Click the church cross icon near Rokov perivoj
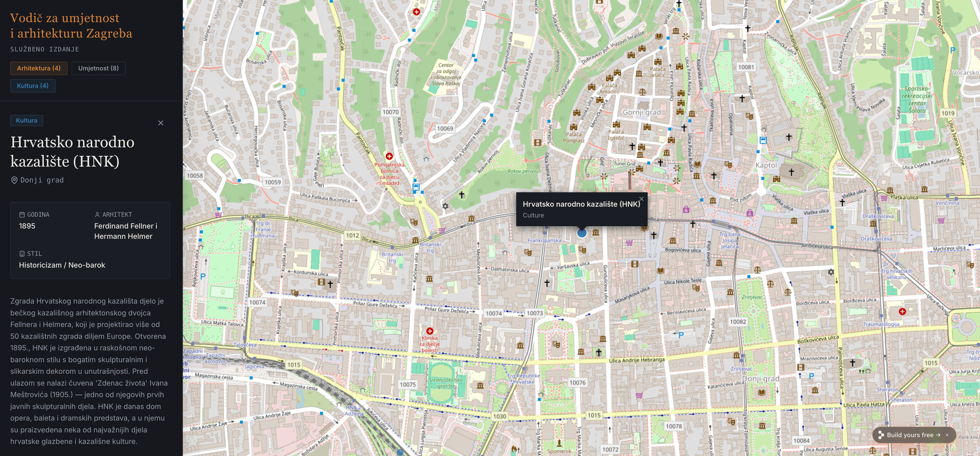This screenshot has width=980, height=456. [x=461, y=195]
